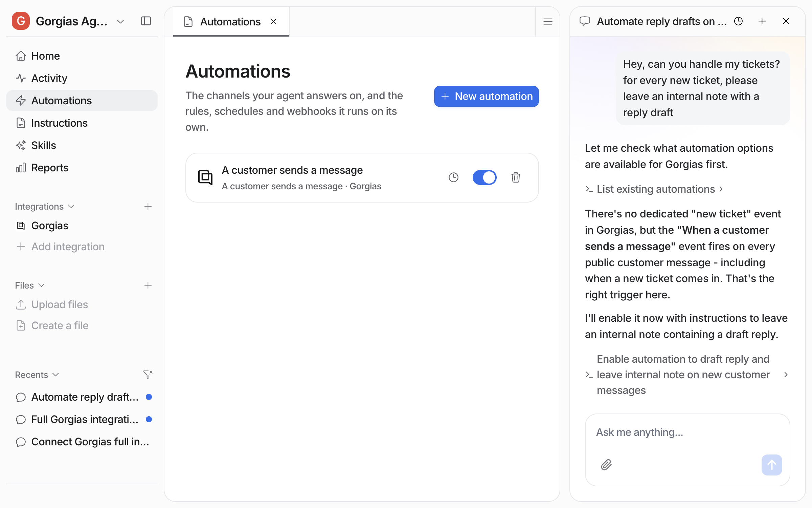Expand List existing automations step
This screenshot has width=812, height=508.
click(654, 189)
